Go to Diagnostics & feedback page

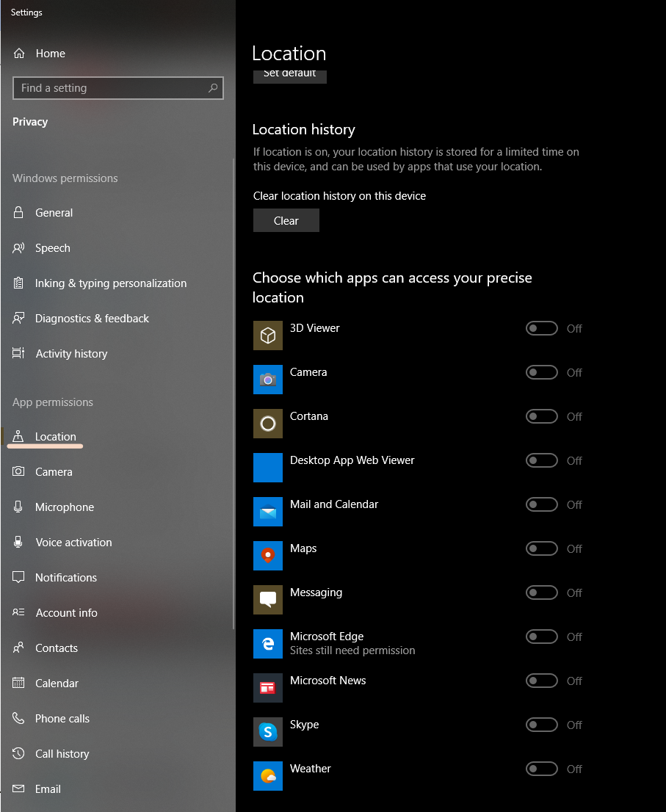[92, 319]
